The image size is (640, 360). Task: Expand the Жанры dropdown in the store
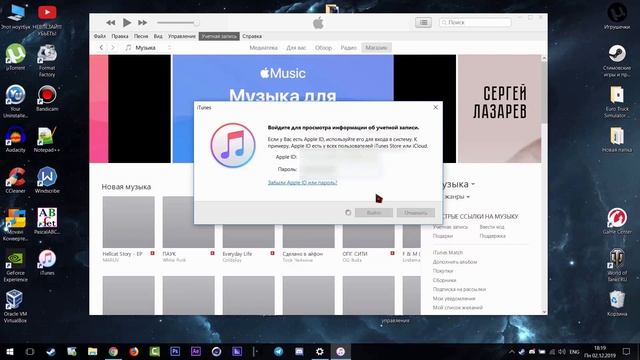click(456, 197)
